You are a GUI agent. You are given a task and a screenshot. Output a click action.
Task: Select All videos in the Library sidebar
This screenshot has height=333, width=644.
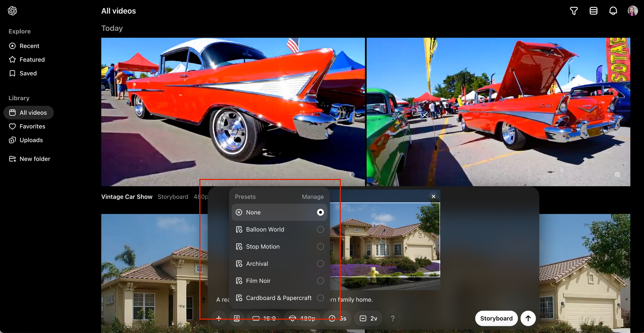pos(29,113)
